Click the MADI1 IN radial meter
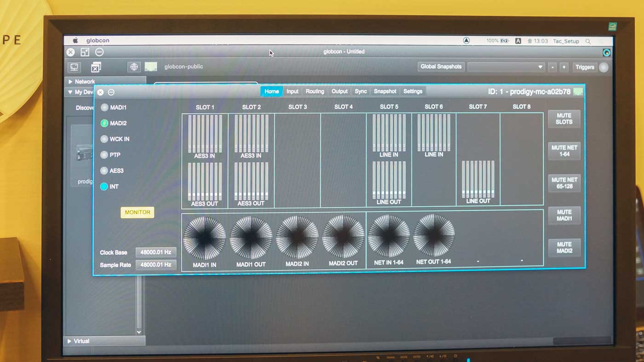This screenshot has height=362, width=644. coord(205,238)
